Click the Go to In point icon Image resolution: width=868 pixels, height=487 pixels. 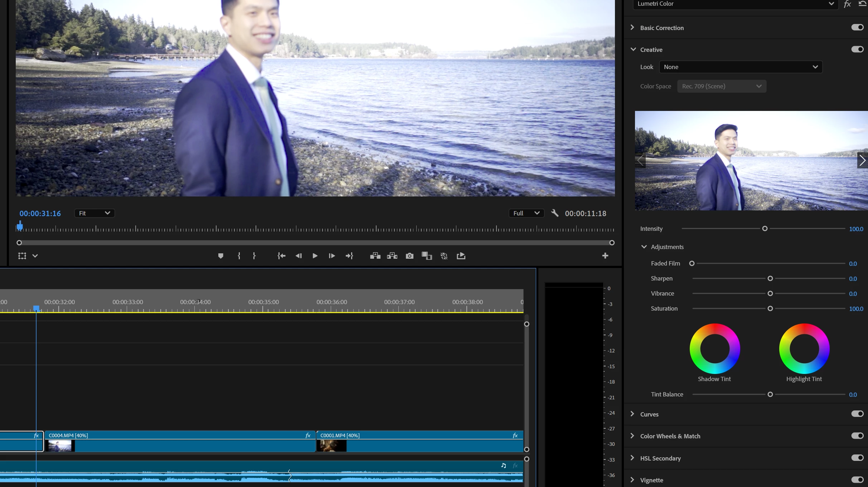click(281, 256)
